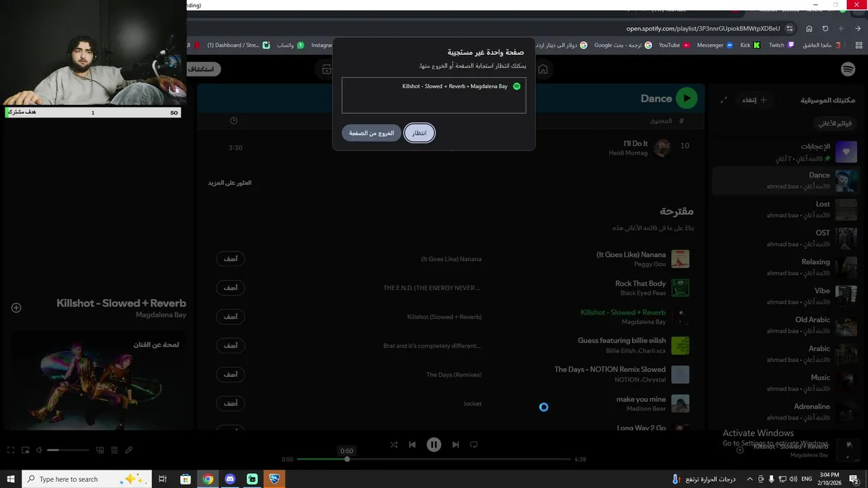868x488 pixels.
Task: Select the قوائم الأغاني filter chip
Action: click(x=835, y=123)
